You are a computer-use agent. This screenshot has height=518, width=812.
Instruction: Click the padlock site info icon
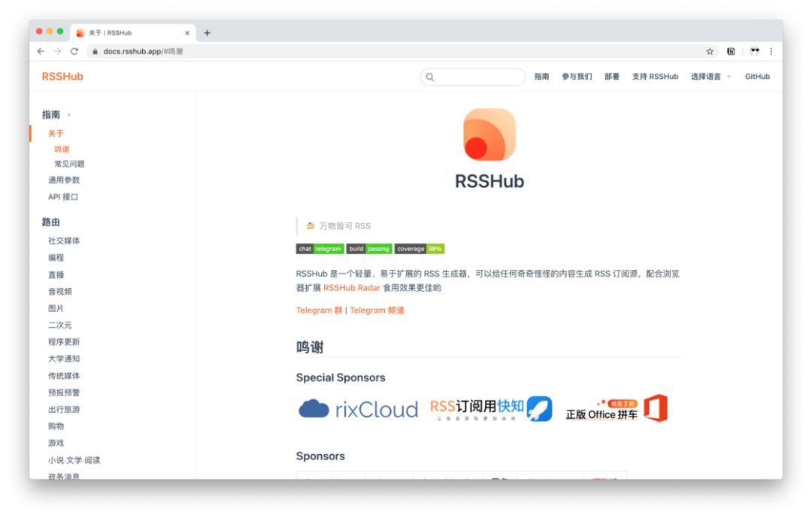click(x=95, y=51)
